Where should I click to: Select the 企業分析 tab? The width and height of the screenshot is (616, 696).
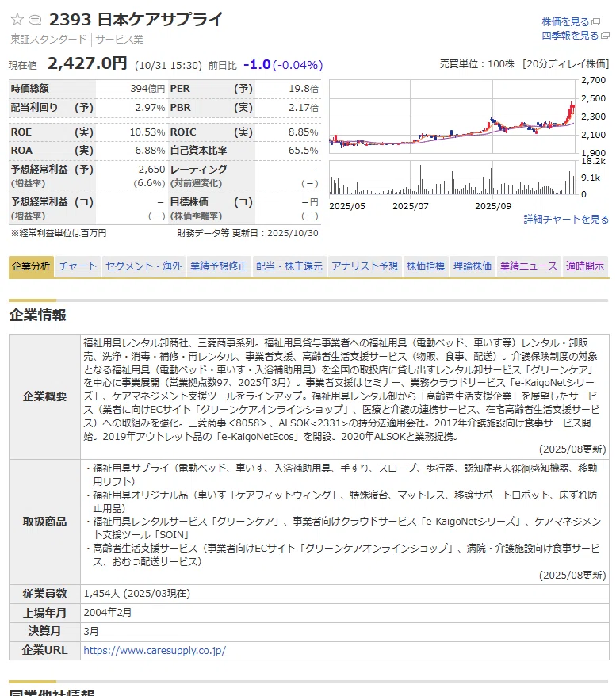(31, 266)
